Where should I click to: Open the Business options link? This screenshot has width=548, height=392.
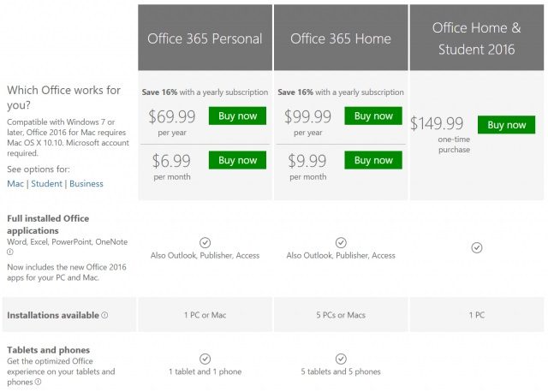click(86, 183)
